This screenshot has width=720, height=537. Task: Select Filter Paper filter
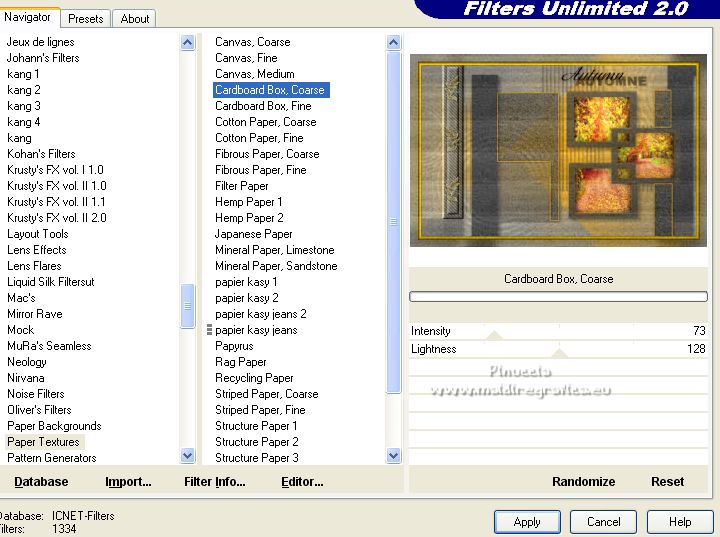coord(242,186)
